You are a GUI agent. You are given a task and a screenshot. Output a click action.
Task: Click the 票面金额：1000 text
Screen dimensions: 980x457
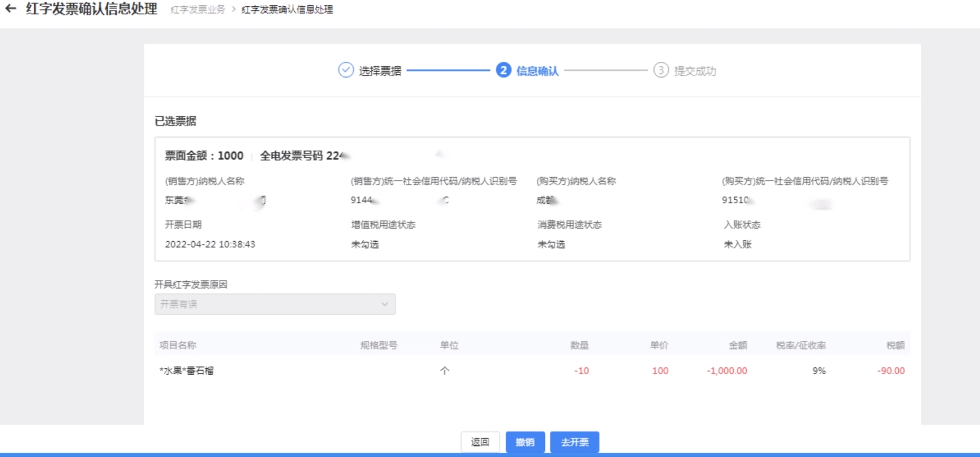204,156
